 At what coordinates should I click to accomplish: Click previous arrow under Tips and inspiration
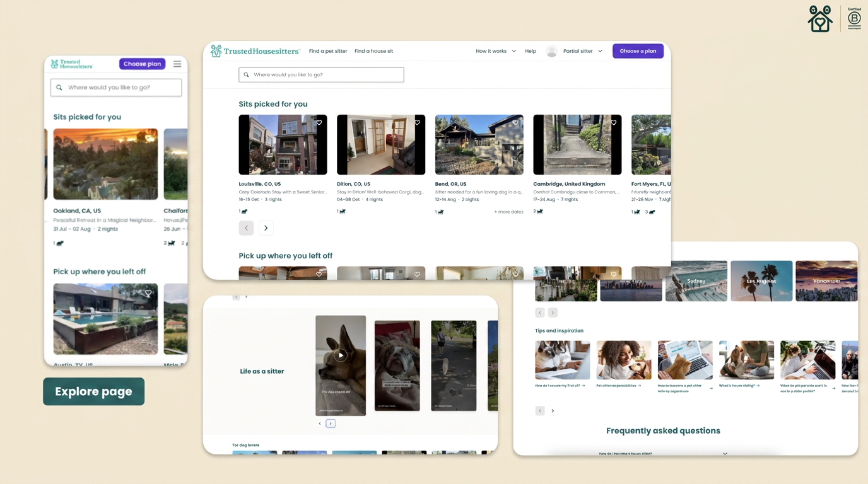pos(540,411)
